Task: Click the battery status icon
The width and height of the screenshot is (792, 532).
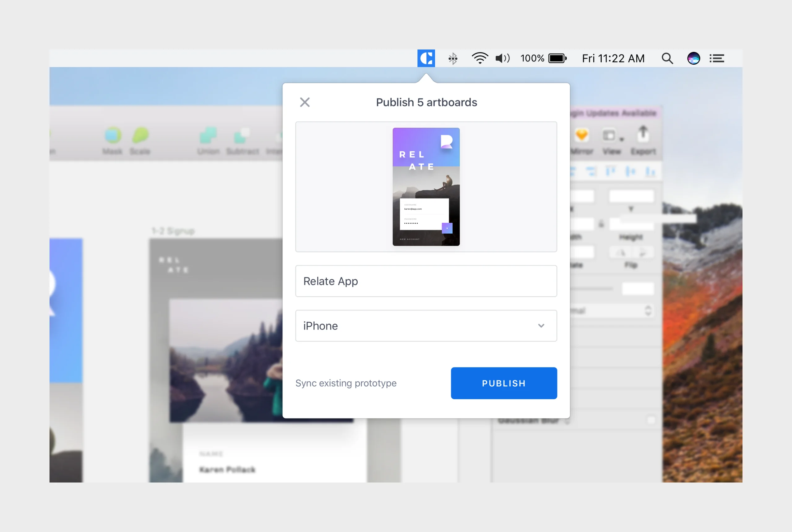Action: tap(557, 58)
